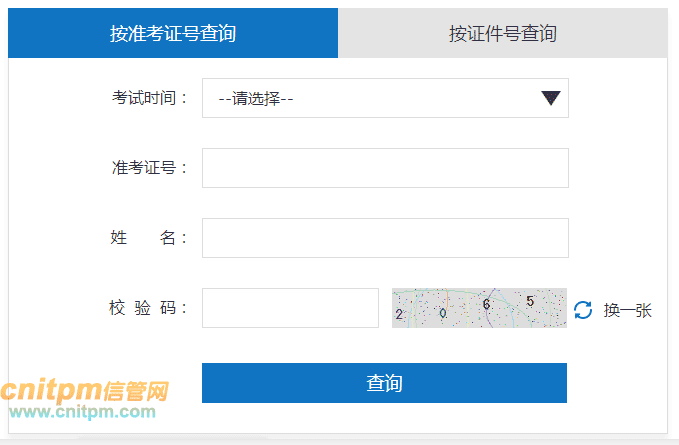Click the 姓名 field label
Screen dimensions: 679x445
[x=149, y=238]
